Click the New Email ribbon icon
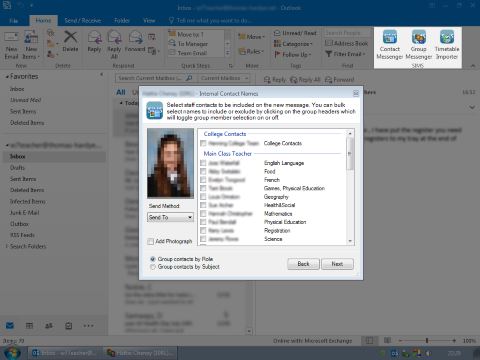This screenshot has height=360, width=480. (11, 45)
